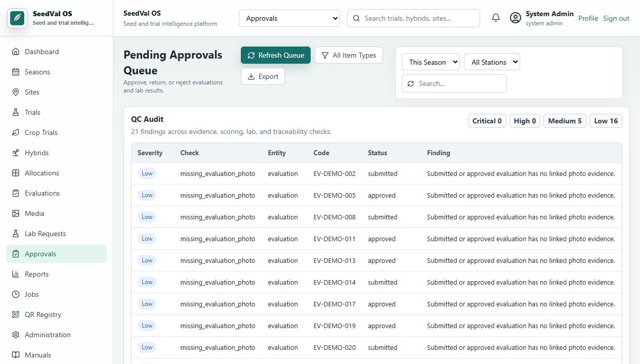
Task: Click the Severity column header
Action: pos(150,153)
